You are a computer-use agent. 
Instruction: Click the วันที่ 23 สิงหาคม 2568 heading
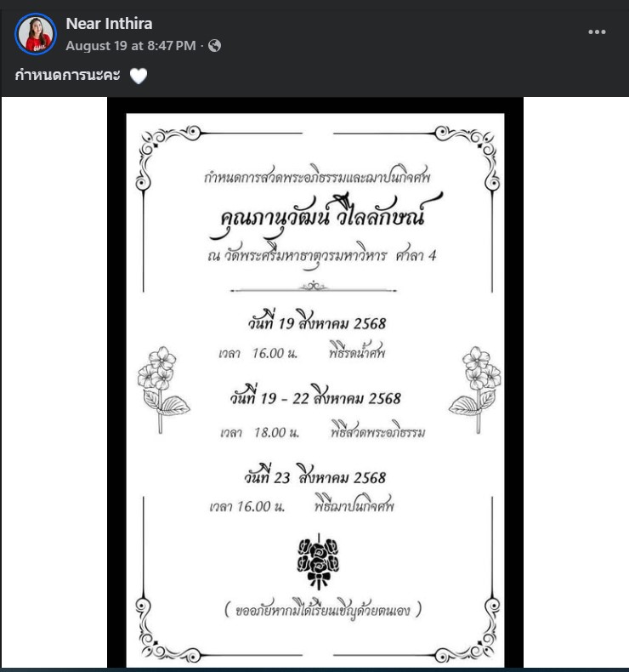coord(311,477)
